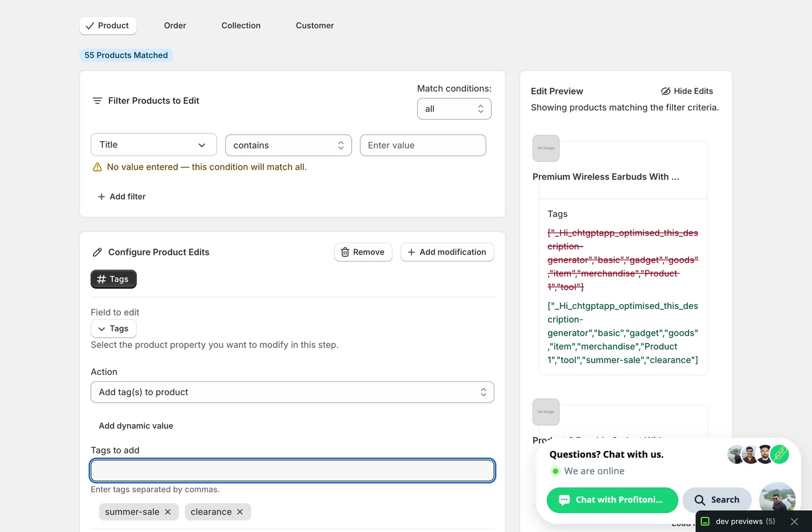
Task: Go to the Customer tab
Action: 315,25
